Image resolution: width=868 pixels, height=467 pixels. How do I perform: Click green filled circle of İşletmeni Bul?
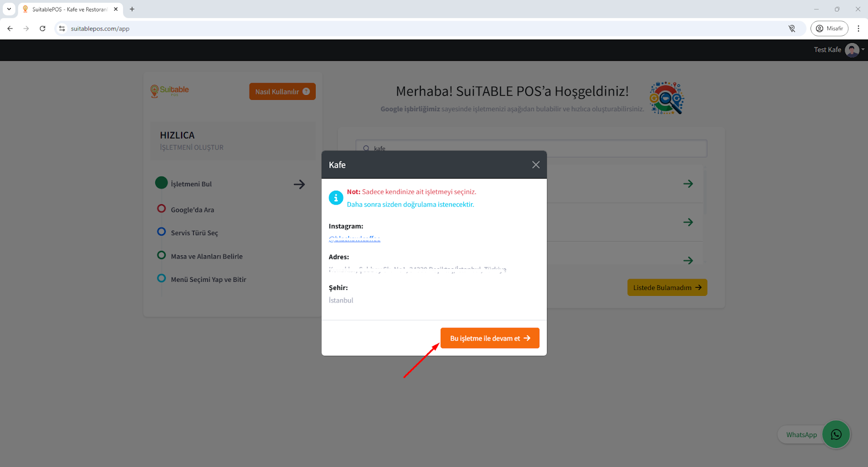[x=161, y=183]
